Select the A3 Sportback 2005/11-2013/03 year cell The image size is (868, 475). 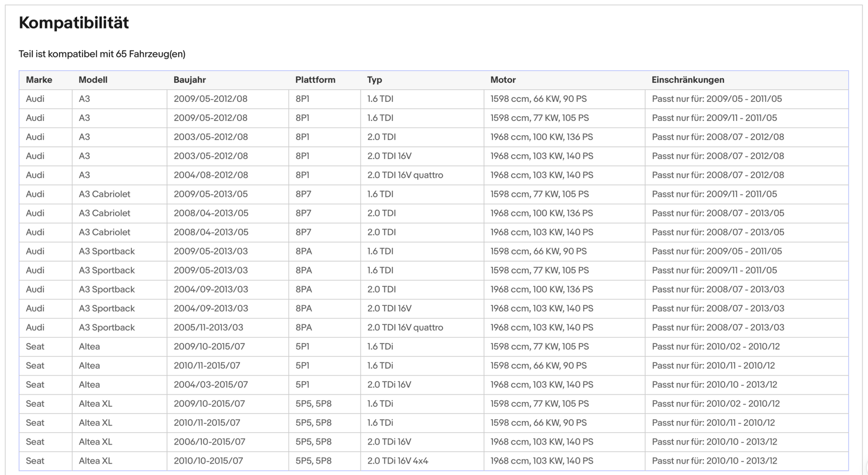pos(227,328)
